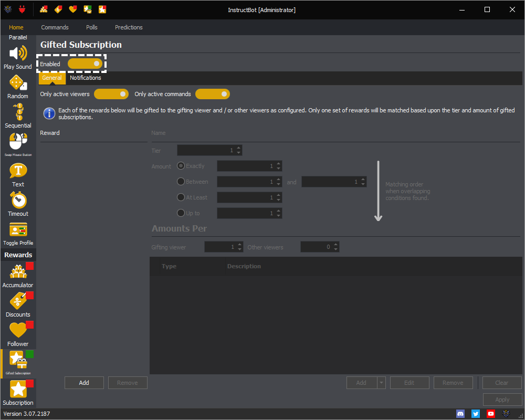Open Subscription star icon in the title bar

point(102,9)
